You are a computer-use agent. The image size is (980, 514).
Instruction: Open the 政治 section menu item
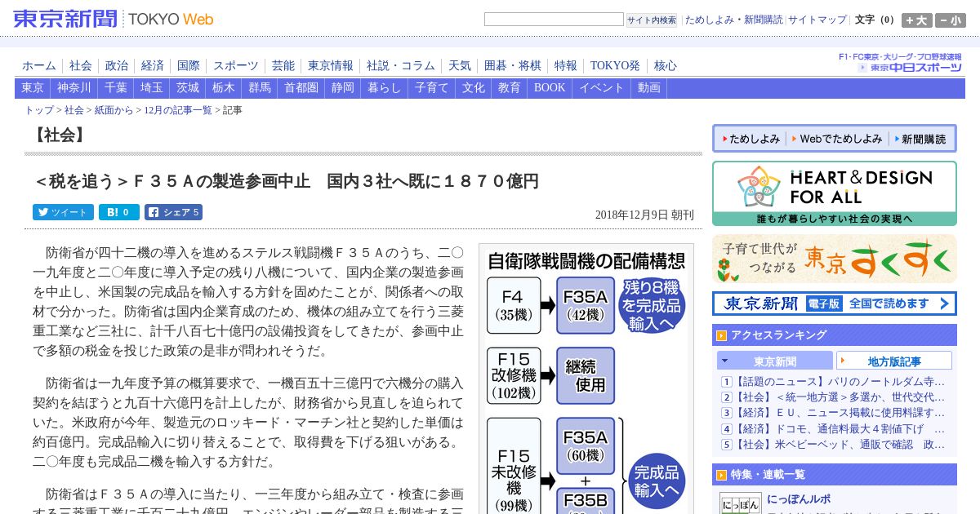[x=117, y=66]
